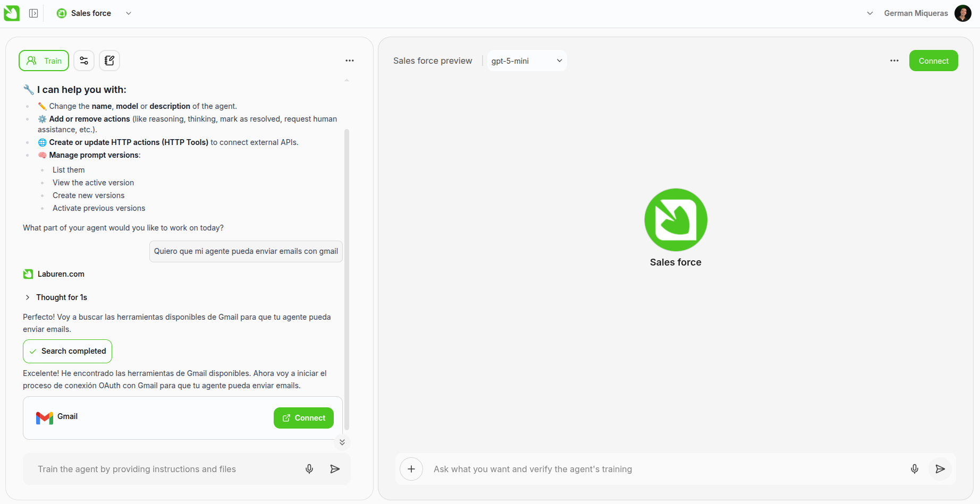Expand the chevron beside German Miqueras
Screen dimensions: 980x504
[x=870, y=13]
